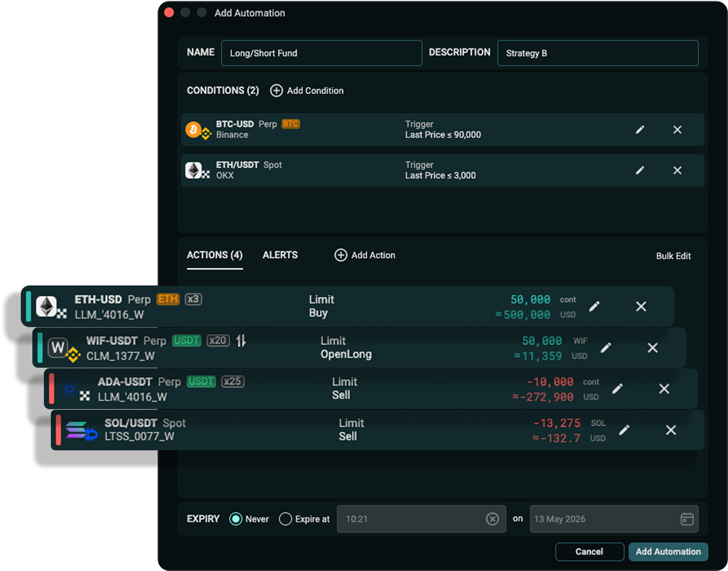This screenshot has height=571, width=728.
Task: Clear the expiry time field
Action: (x=492, y=519)
